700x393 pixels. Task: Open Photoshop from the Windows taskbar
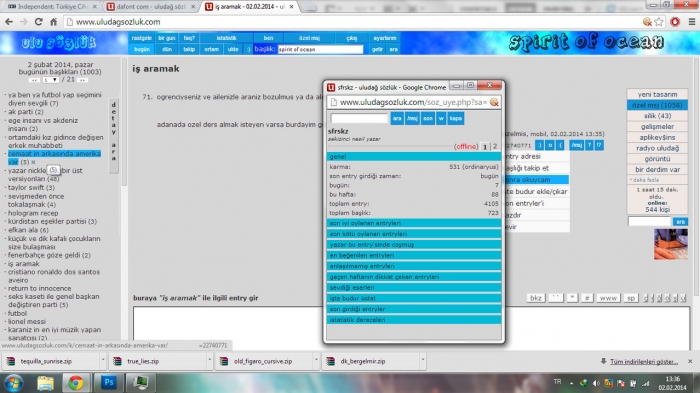[x=108, y=383]
